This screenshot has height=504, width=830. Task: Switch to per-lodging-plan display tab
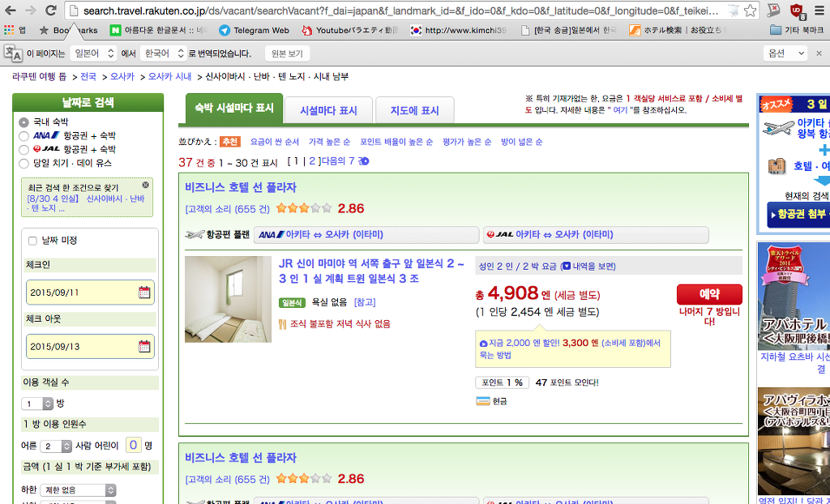234,109
